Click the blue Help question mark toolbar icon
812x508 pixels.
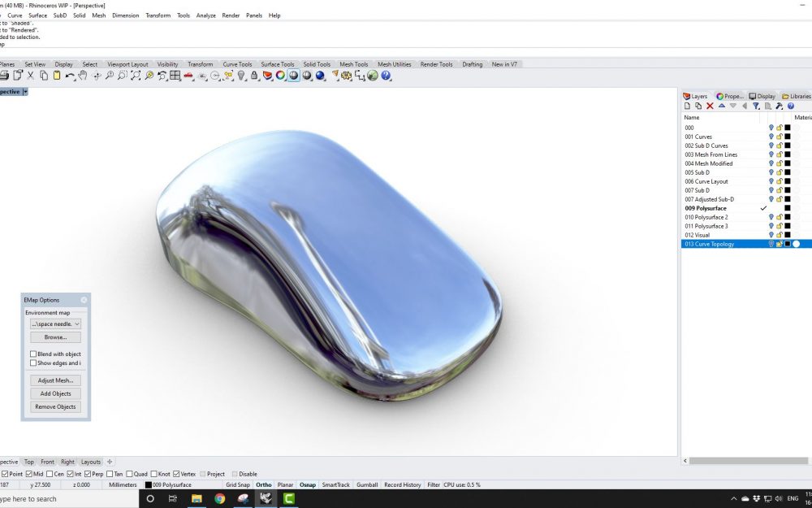pos(386,76)
